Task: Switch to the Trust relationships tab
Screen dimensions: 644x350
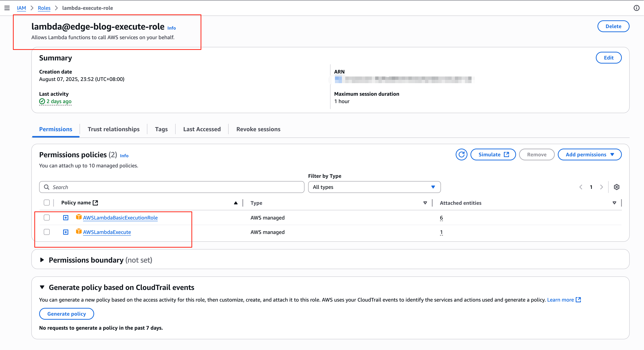Action: pos(114,129)
